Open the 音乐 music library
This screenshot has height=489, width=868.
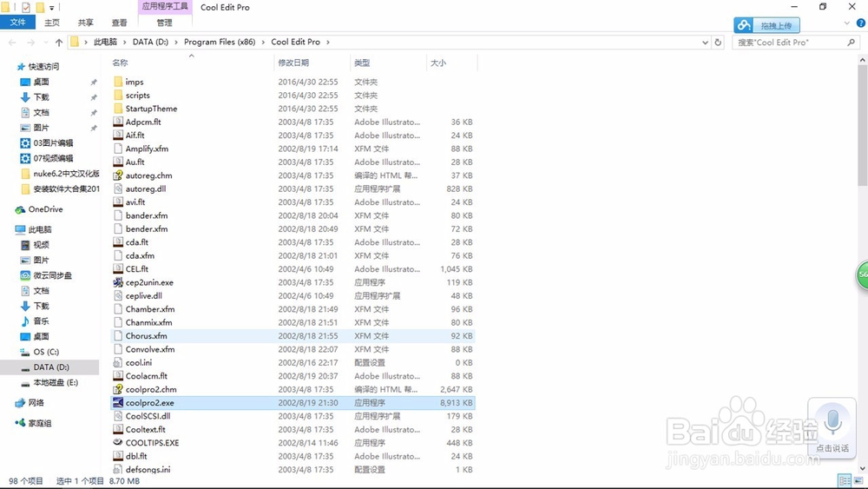tap(41, 321)
